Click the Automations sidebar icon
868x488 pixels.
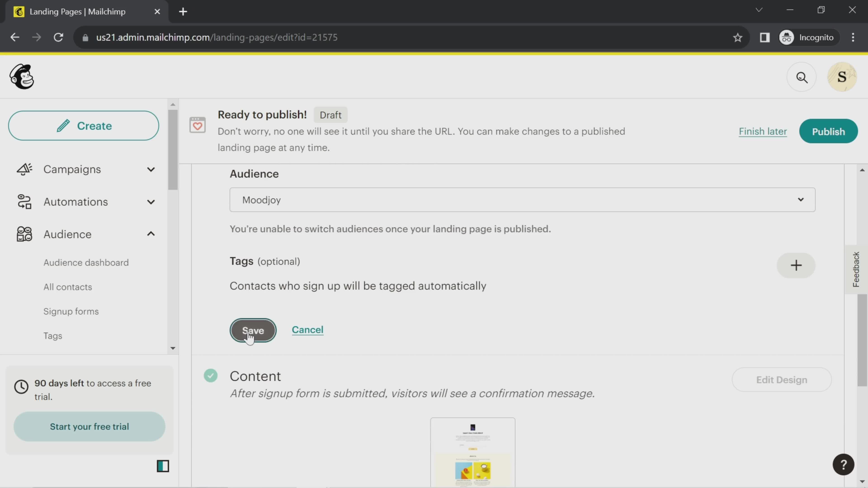[x=23, y=201]
